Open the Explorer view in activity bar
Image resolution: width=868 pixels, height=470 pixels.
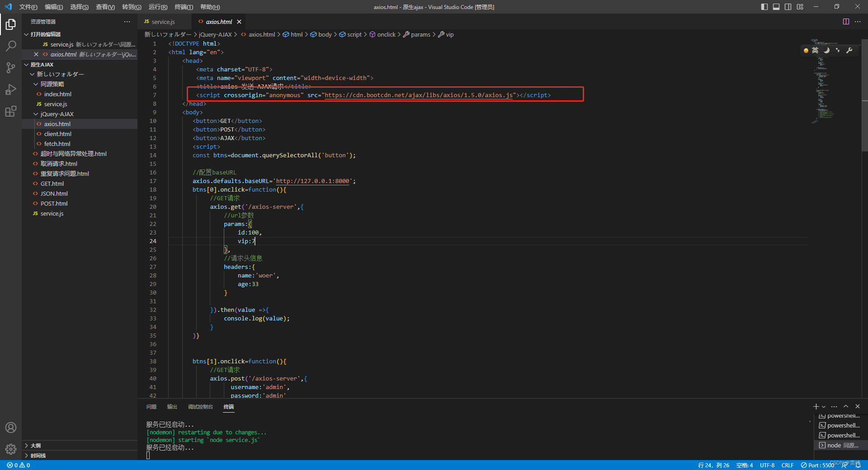pos(11,24)
